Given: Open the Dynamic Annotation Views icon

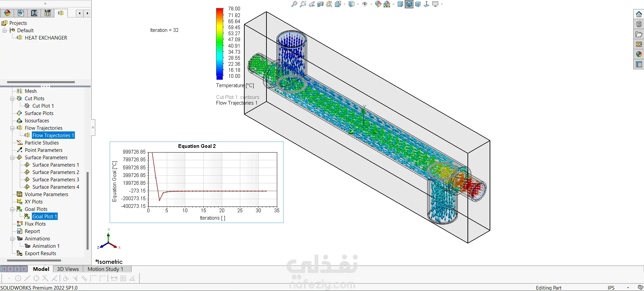Looking at the screenshot, I should point(329,4).
